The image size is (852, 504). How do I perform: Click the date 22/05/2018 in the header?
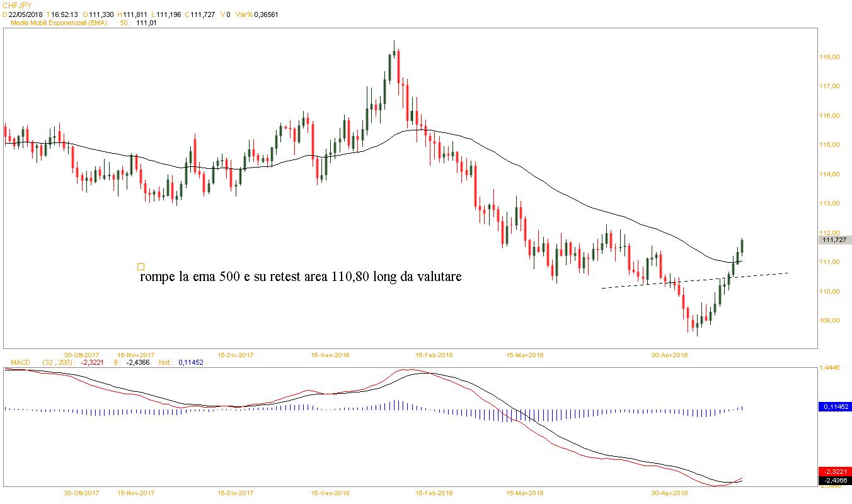coord(25,14)
